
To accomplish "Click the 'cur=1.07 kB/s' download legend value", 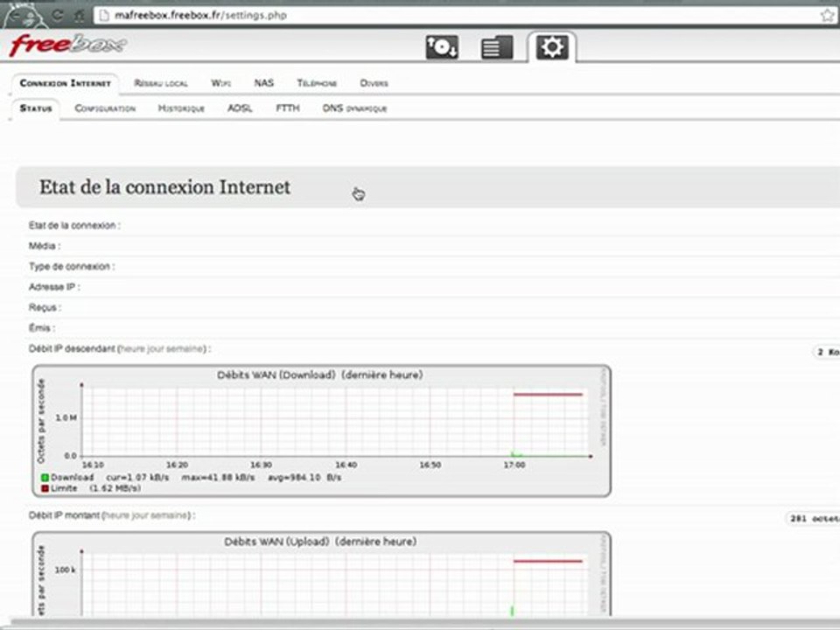I will point(137,478).
